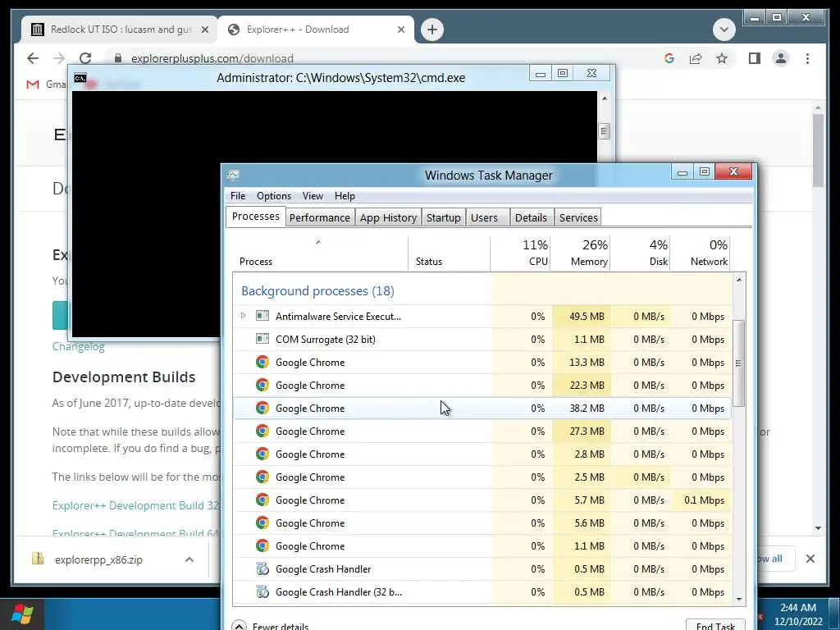Screen dimensions: 840x630
Task: Open Chrome profile avatar
Action: [x=781, y=58]
